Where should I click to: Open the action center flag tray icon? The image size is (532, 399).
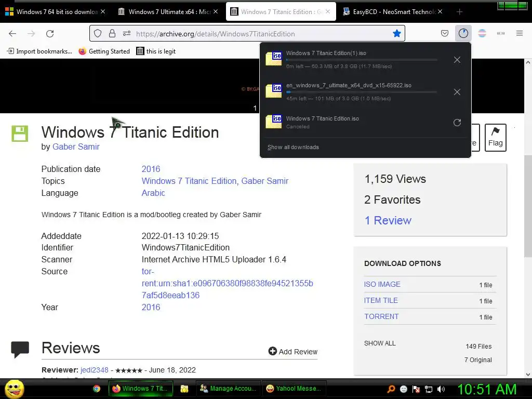(416, 389)
